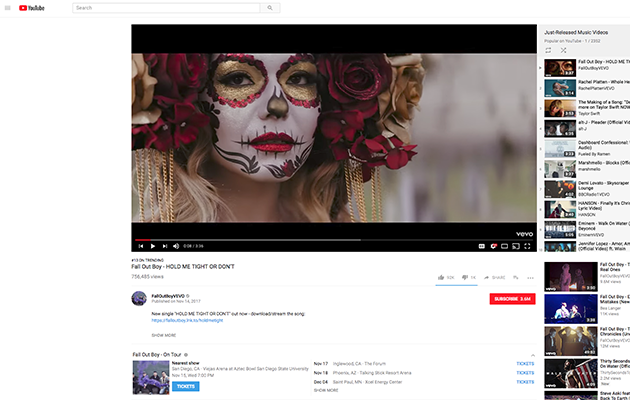Subscribe to the FallOutBoyVEVO channel
Viewport: 630px width, 400px height.
(511, 298)
